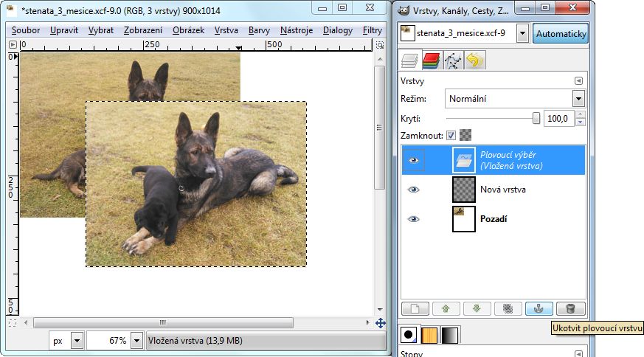The image size is (644, 357).
Task: Hide the Plovoucí výběr floating layer
Action: click(413, 159)
